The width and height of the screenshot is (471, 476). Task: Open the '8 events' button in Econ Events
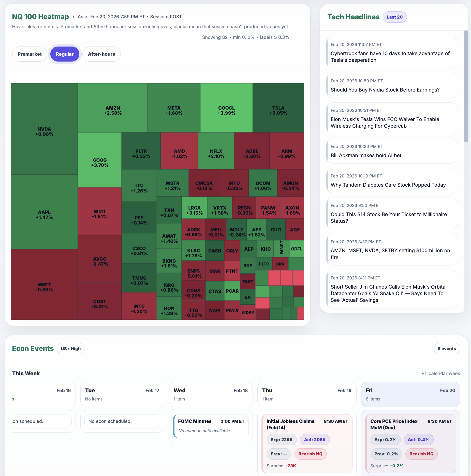pyautogui.click(x=447, y=348)
